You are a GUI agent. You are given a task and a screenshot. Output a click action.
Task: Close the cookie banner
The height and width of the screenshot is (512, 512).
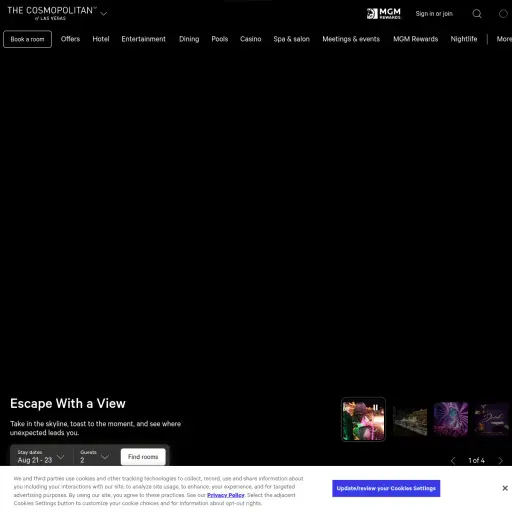point(505,488)
